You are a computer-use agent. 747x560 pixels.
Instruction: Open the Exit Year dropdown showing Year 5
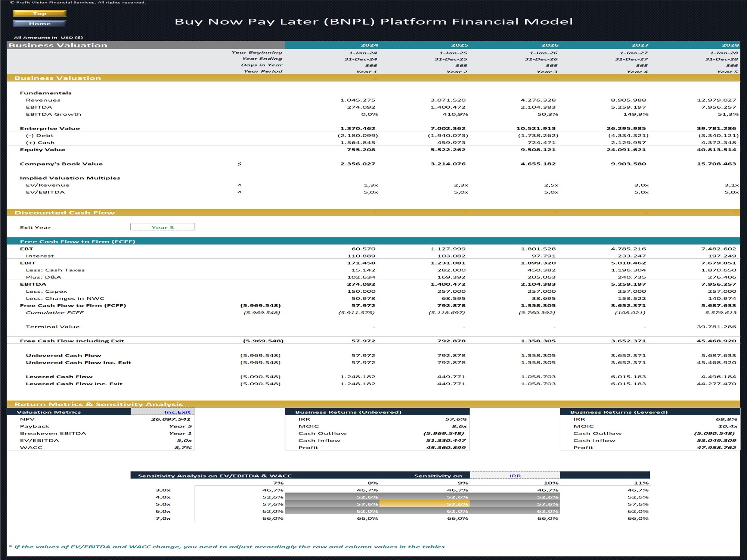click(162, 227)
